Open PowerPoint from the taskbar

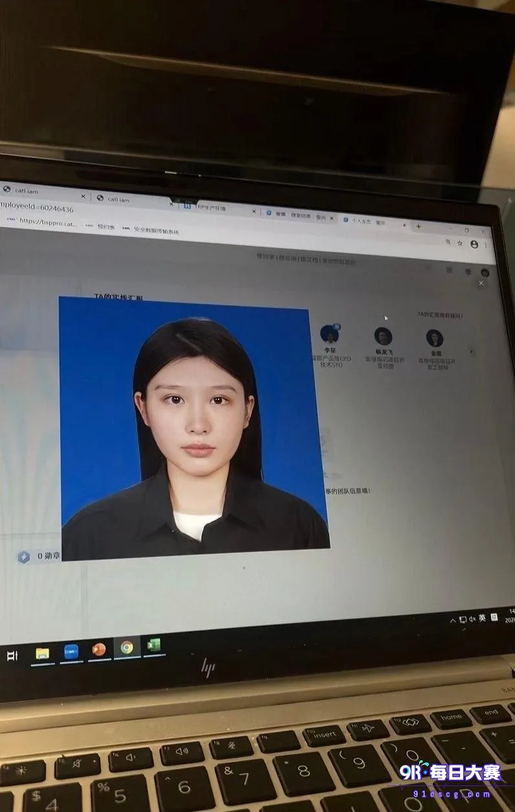99,650
